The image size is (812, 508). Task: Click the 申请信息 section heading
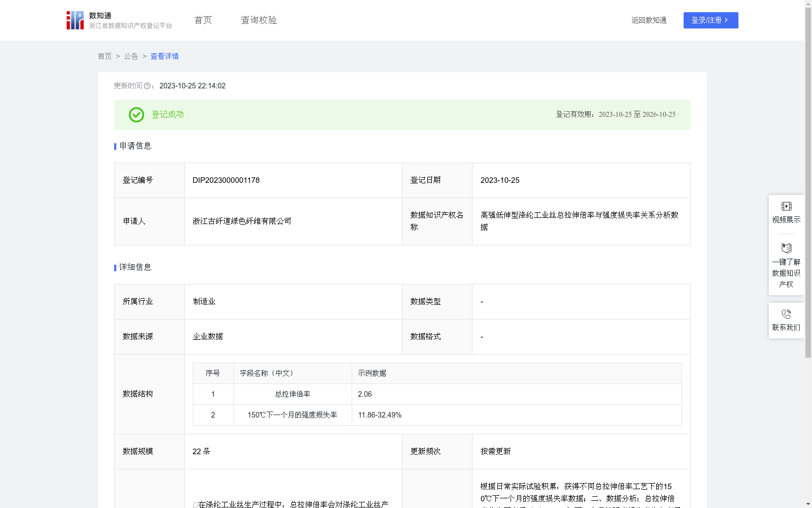tap(136, 146)
